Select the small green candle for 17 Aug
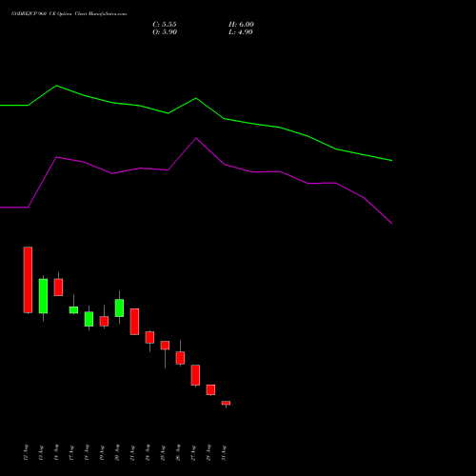The height and width of the screenshot is (476, 476). coord(73,310)
